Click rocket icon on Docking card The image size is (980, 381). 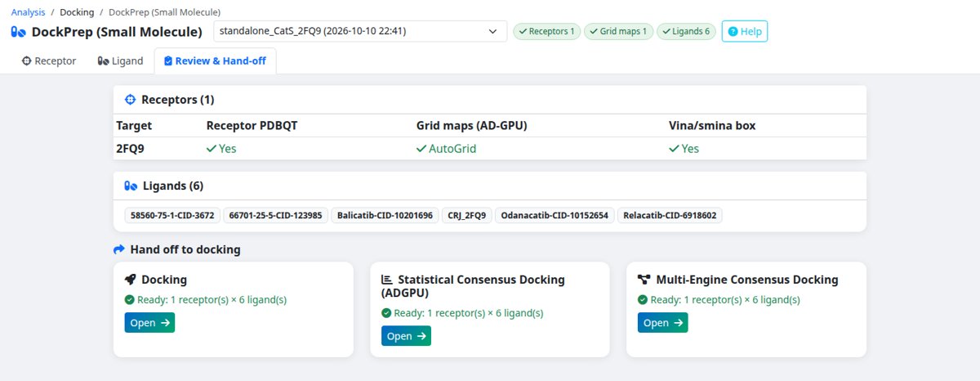coord(131,280)
